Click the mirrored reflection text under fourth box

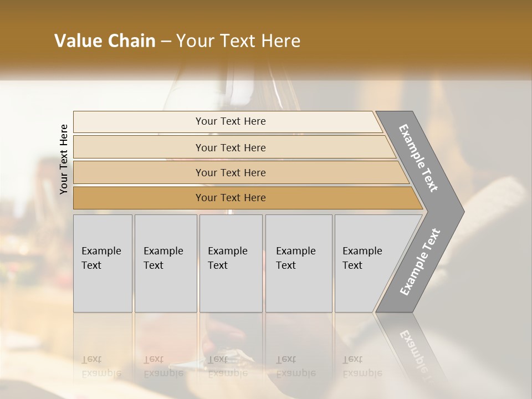pyautogui.click(x=296, y=366)
